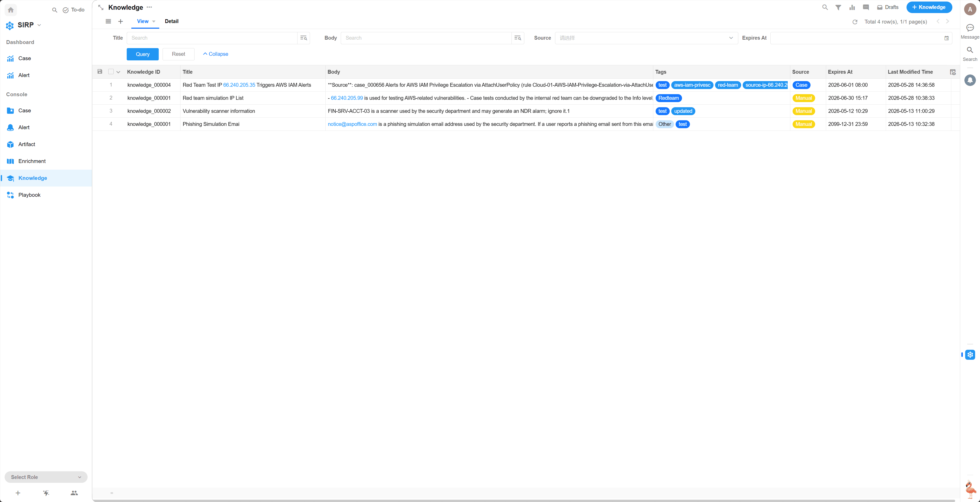Click the Query button

[x=143, y=54]
